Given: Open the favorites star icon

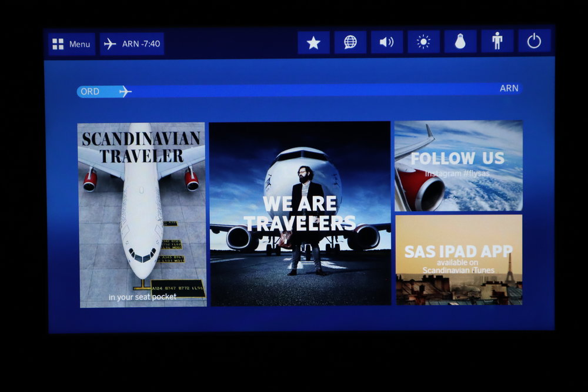Looking at the screenshot, I should point(315,42).
